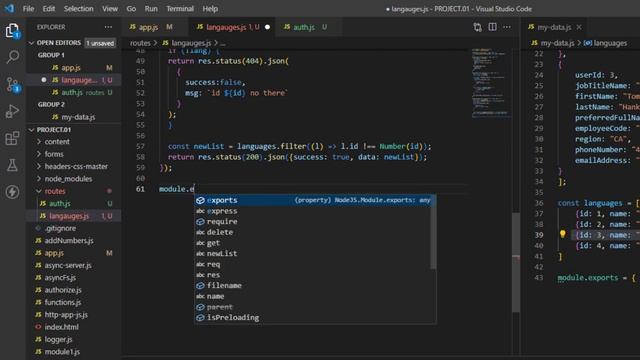
Task: Click the lightbulb quick fix on line 39
Action: coord(563,234)
